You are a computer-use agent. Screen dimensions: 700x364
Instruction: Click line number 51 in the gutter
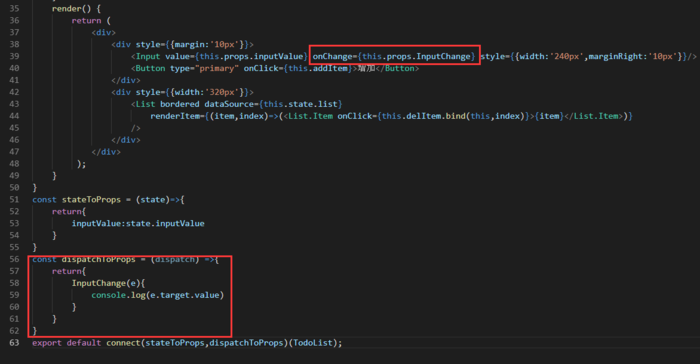tap(14, 200)
